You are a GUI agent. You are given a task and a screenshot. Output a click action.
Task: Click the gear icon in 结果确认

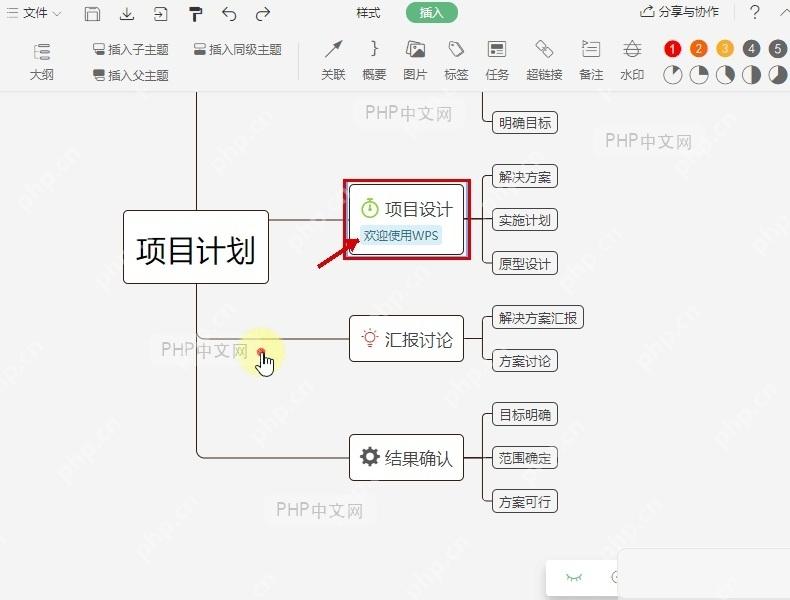(x=369, y=456)
